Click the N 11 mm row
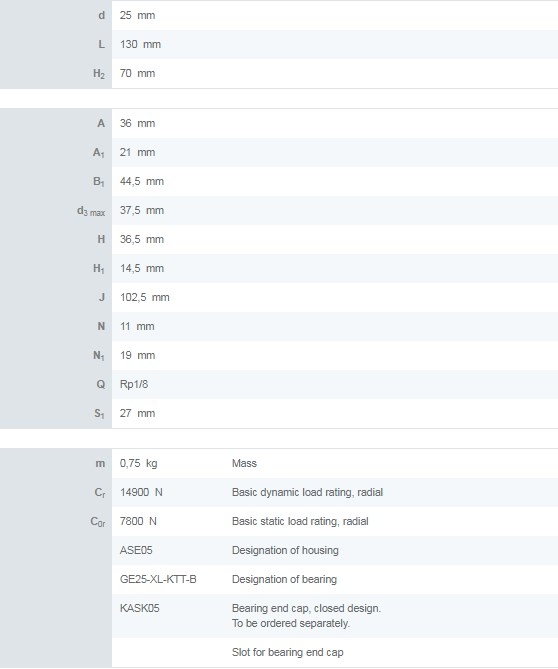This screenshot has width=558, height=669. click(279, 326)
